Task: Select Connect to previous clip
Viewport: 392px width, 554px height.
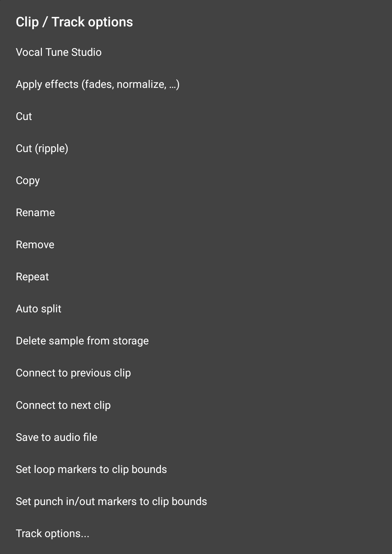Action: (x=73, y=373)
